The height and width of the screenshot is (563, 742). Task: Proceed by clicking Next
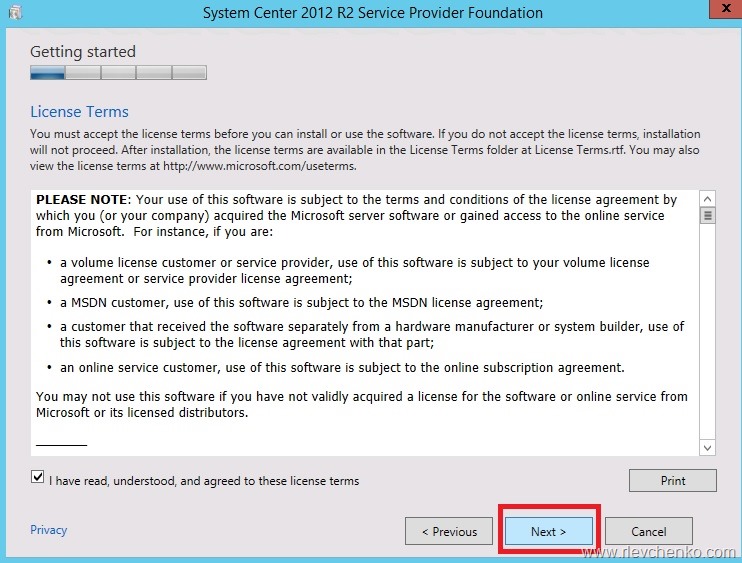click(548, 531)
